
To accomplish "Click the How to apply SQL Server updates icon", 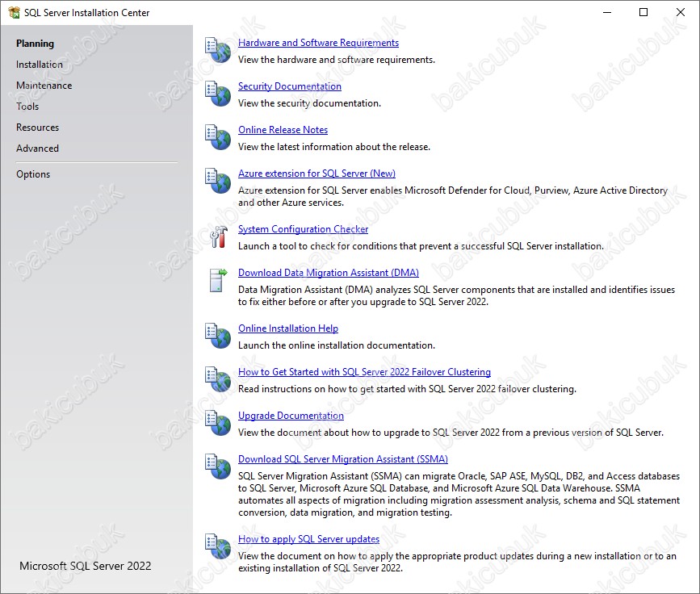I will point(218,546).
